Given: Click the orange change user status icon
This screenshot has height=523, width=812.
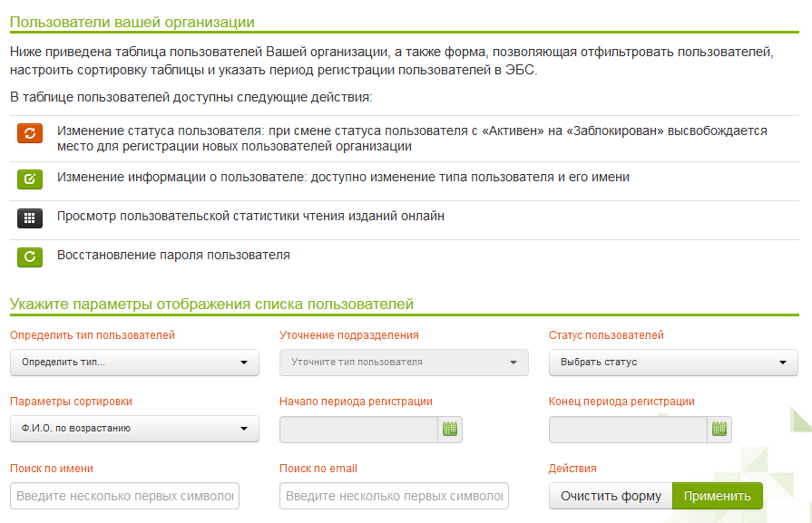Looking at the screenshot, I should pos(30,133).
